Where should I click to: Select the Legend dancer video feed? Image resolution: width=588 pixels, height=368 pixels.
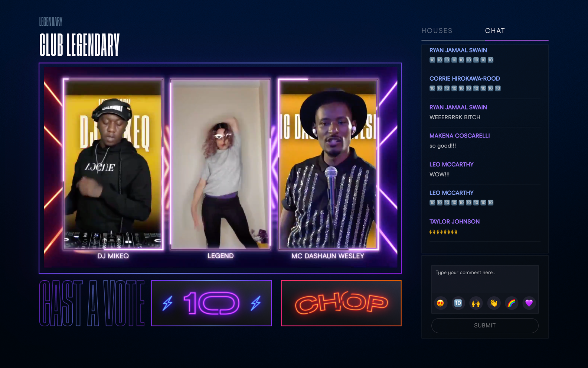click(220, 164)
